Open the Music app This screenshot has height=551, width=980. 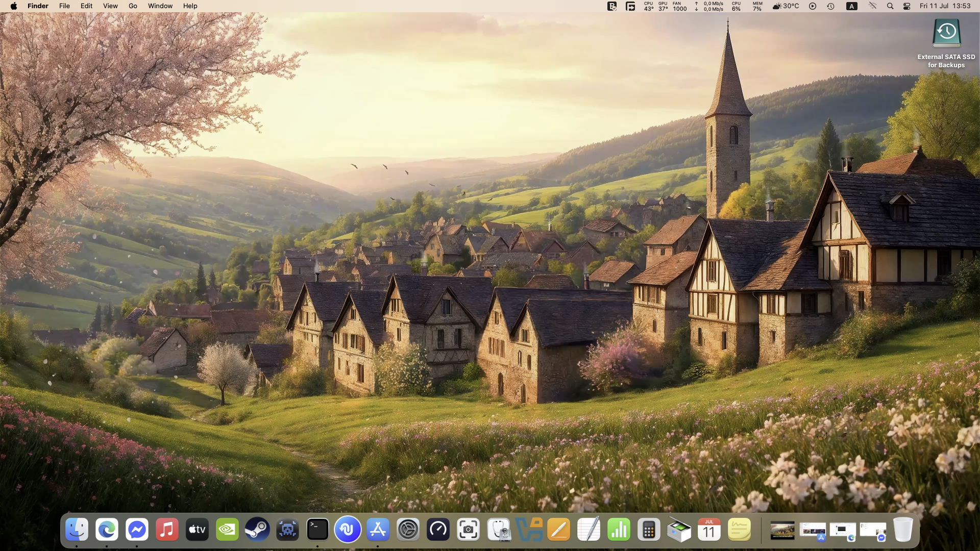pyautogui.click(x=167, y=530)
